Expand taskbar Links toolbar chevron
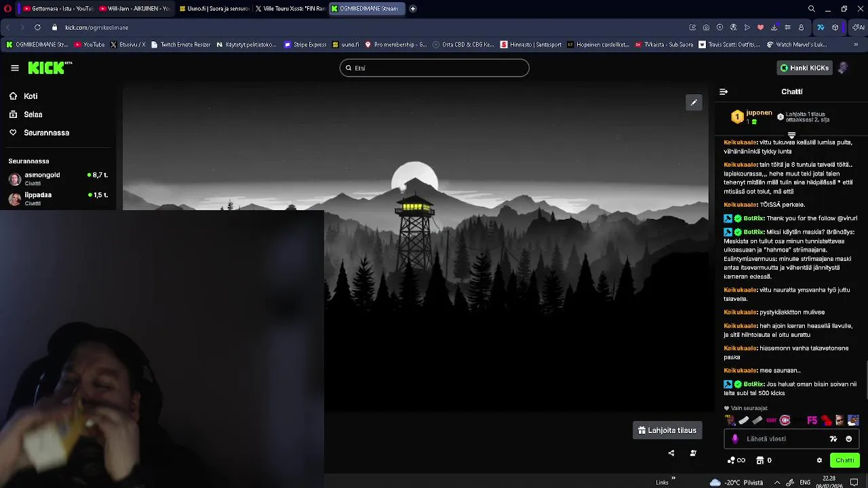This screenshot has width=868, height=488. [673, 478]
